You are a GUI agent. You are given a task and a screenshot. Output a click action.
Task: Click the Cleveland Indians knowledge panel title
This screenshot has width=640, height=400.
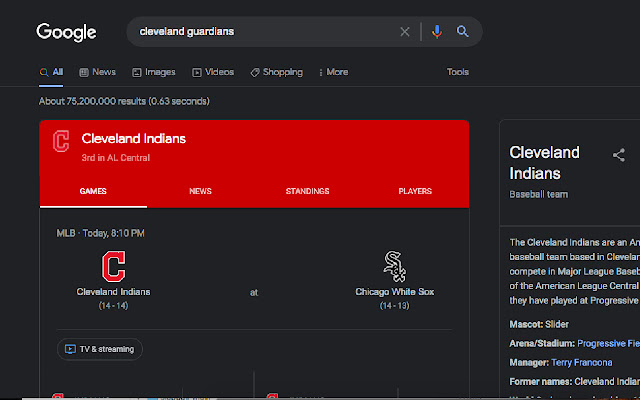pyautogui.click(x=544, y=162)
